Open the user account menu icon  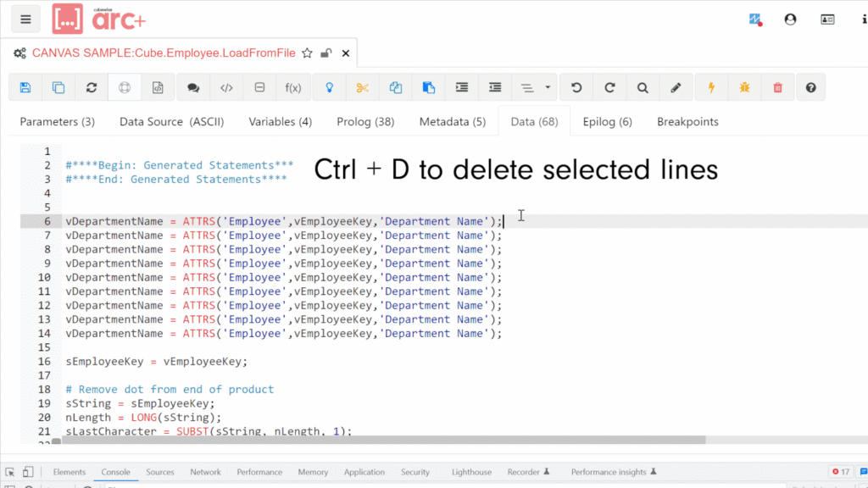pyautogui.click(x=790, y=19)
